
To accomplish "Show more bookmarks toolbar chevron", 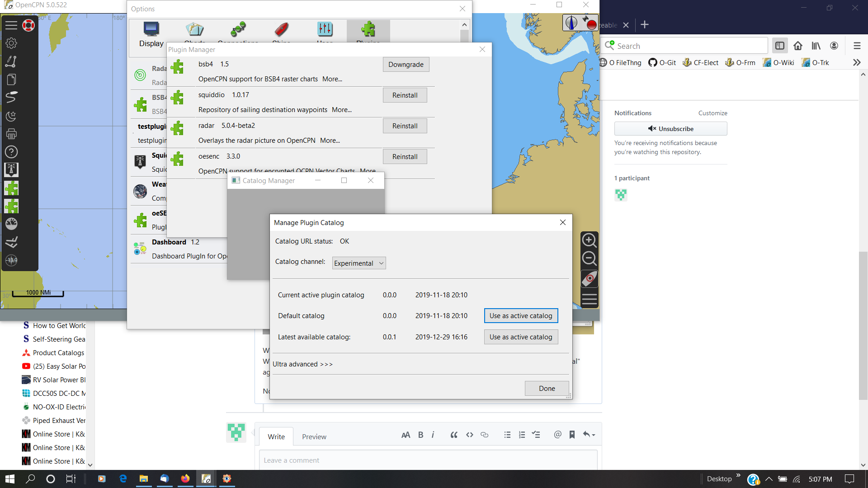I will point(857,62).
